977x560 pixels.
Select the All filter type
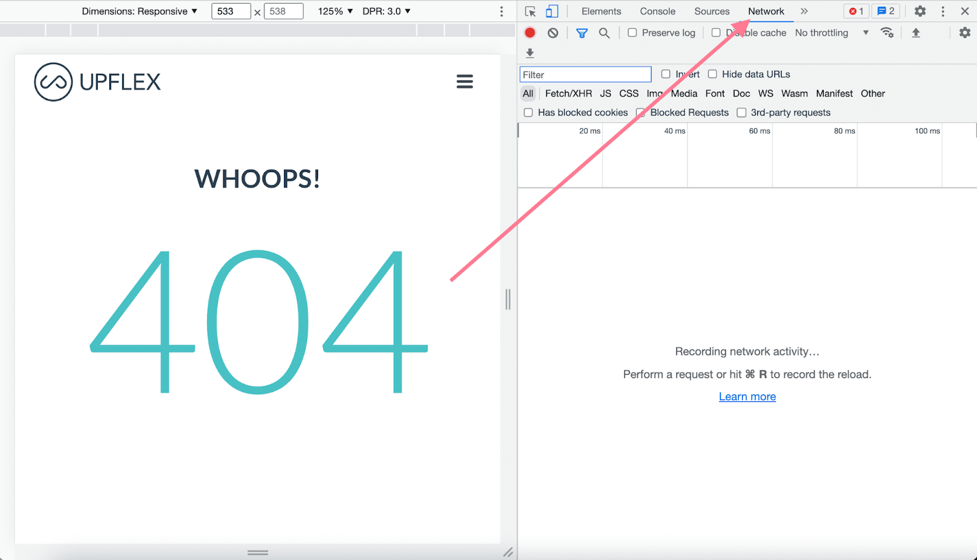tap(528, 93)
